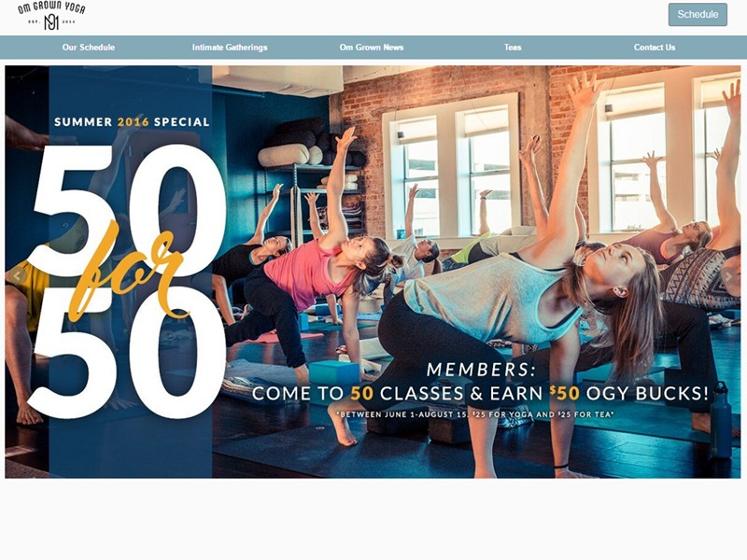Click the blue water bottle in the photo
Image resolution: width=747 pixels, height=560 pixels.
720,421
